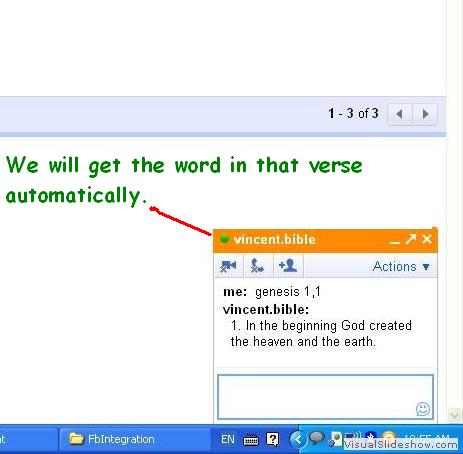Open the EN language bar selector

[228, 439]
